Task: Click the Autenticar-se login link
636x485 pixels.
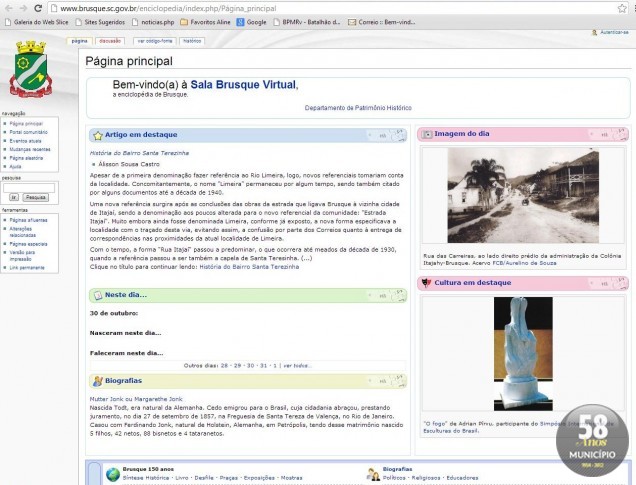Action: pos(614,32)
